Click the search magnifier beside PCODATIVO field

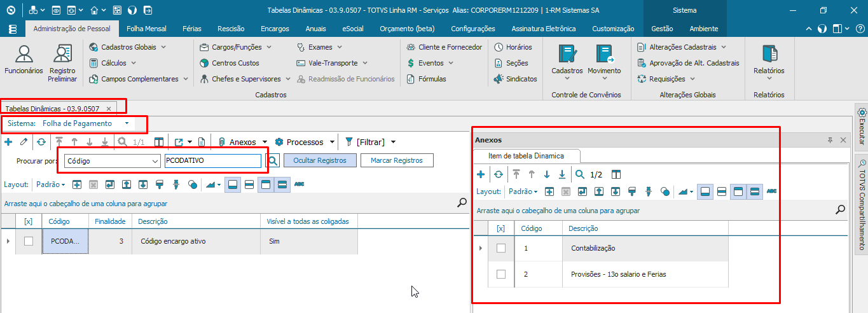[x=272, y=161]
